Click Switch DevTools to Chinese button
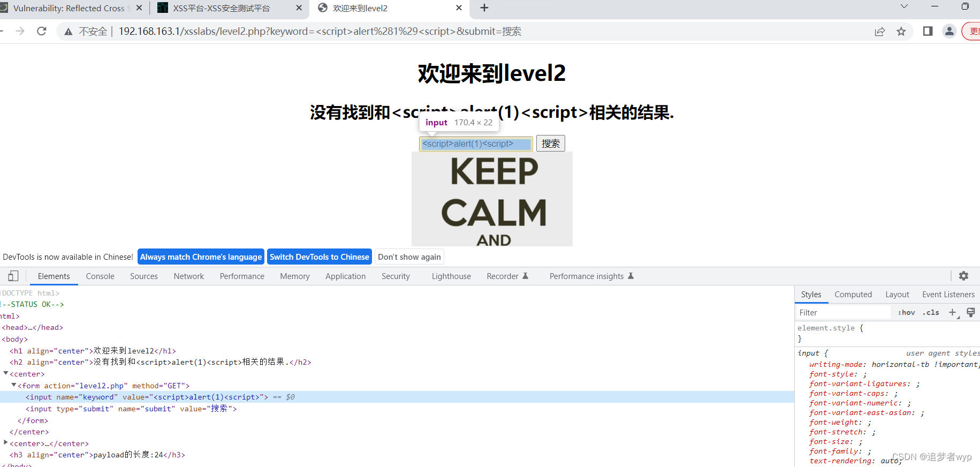Viewport: 980px width, 467px height. pyautogui.click(x=320, y=257)
